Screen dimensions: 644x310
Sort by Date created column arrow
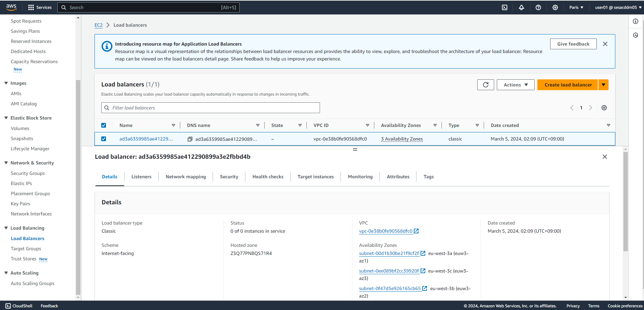(609, 125)
